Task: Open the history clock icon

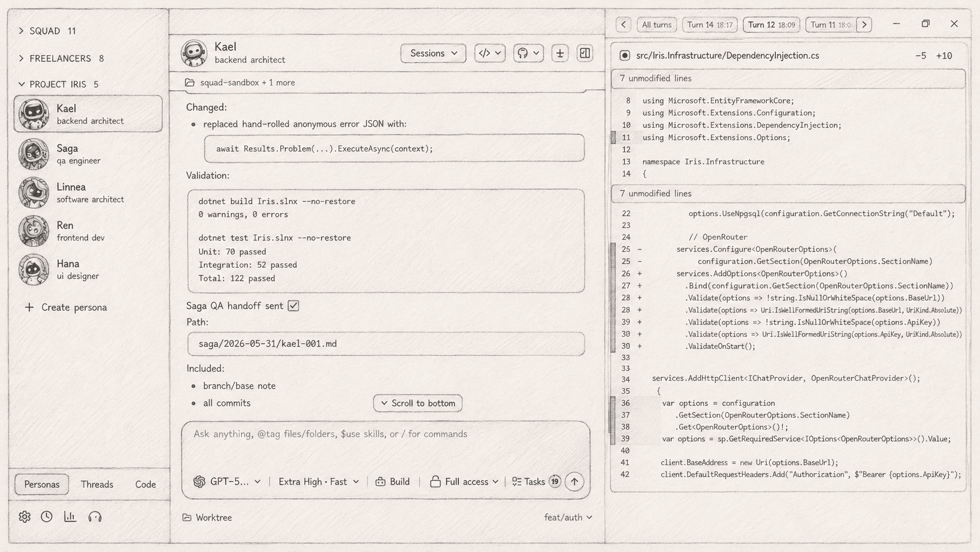Action: (x=47, y=517)
